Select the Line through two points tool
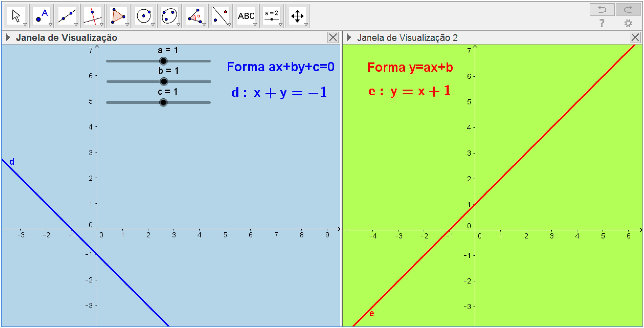The width and height of the screenshot is (644, 328). click(x=67, y=16)
